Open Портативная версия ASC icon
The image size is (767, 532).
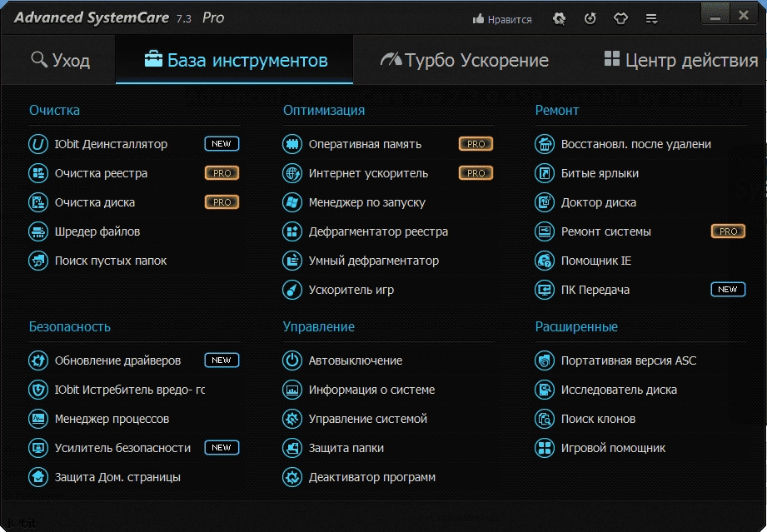click(545, 360)
